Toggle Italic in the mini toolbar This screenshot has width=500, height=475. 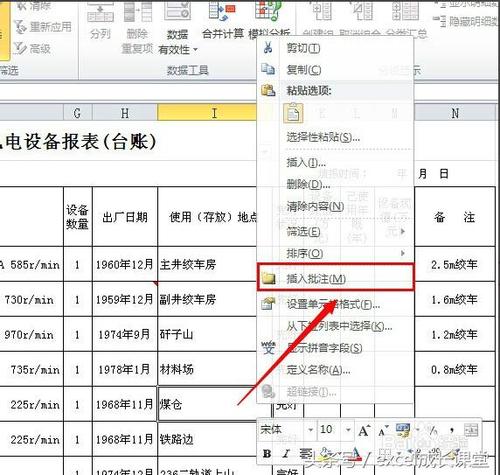(286, 453)
